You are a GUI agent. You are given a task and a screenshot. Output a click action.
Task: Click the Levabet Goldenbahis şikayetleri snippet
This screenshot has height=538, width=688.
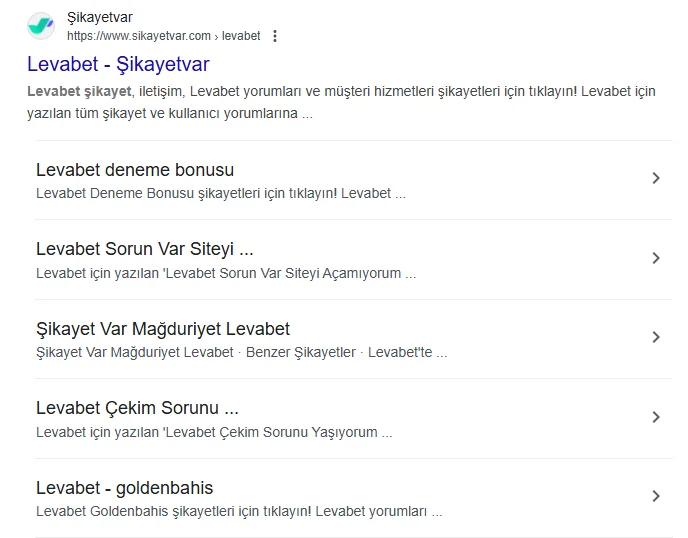pyautogui.click(x=239, y=512)
